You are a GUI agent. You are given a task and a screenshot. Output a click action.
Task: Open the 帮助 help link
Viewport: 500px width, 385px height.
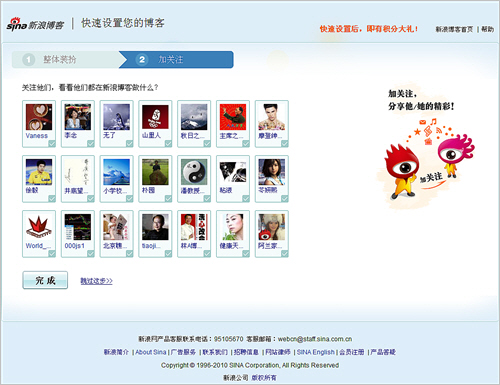coord(487,29)
